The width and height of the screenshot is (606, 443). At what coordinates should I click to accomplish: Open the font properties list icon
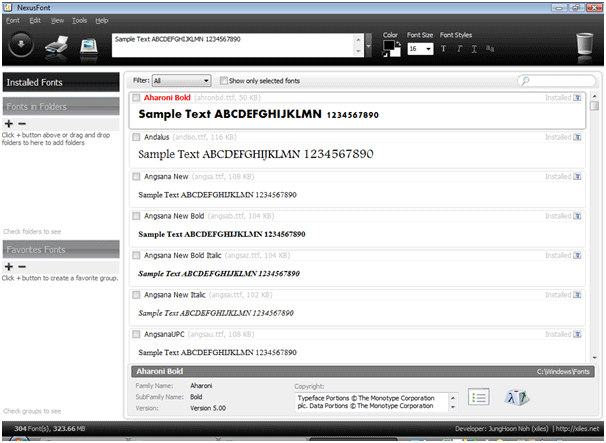(x=478, y=397)
